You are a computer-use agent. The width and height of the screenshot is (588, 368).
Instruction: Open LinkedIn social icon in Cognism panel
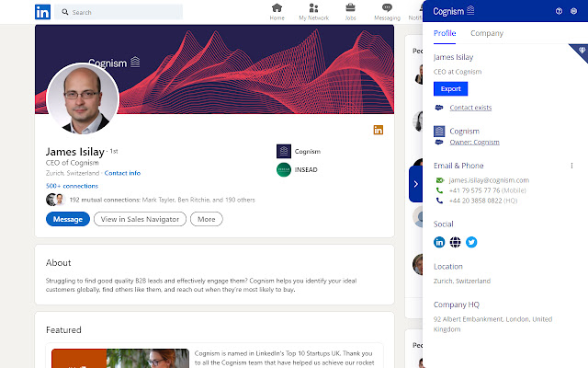click(x=439, y=242)
